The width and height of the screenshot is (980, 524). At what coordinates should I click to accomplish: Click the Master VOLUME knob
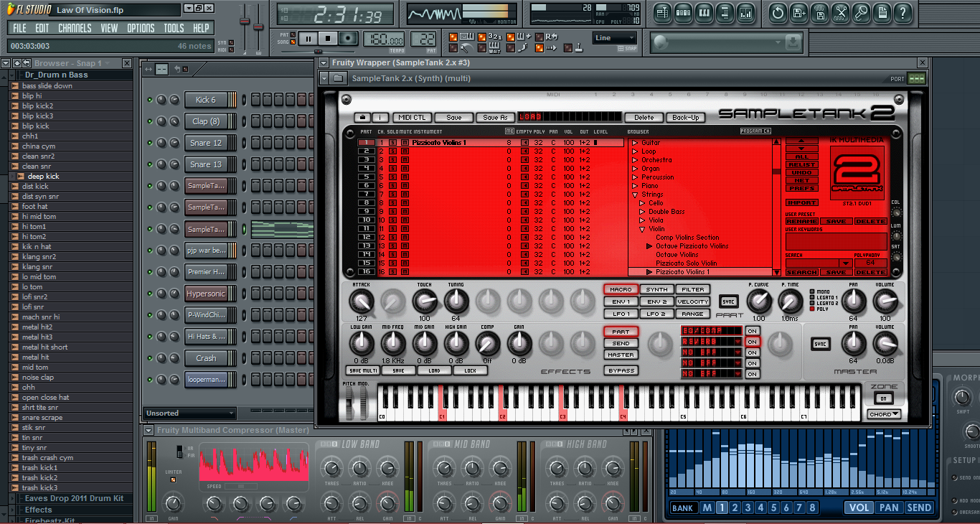[x=885, y=345]
